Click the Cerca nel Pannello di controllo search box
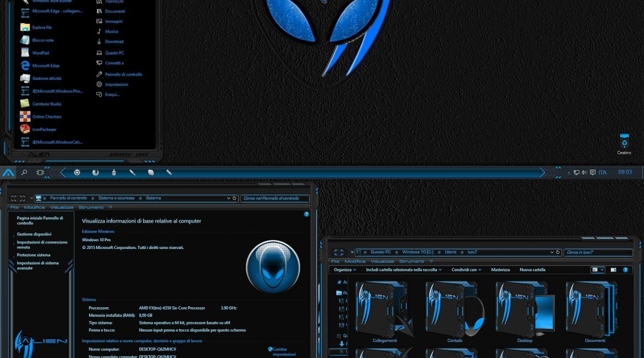 coord(274,198)
